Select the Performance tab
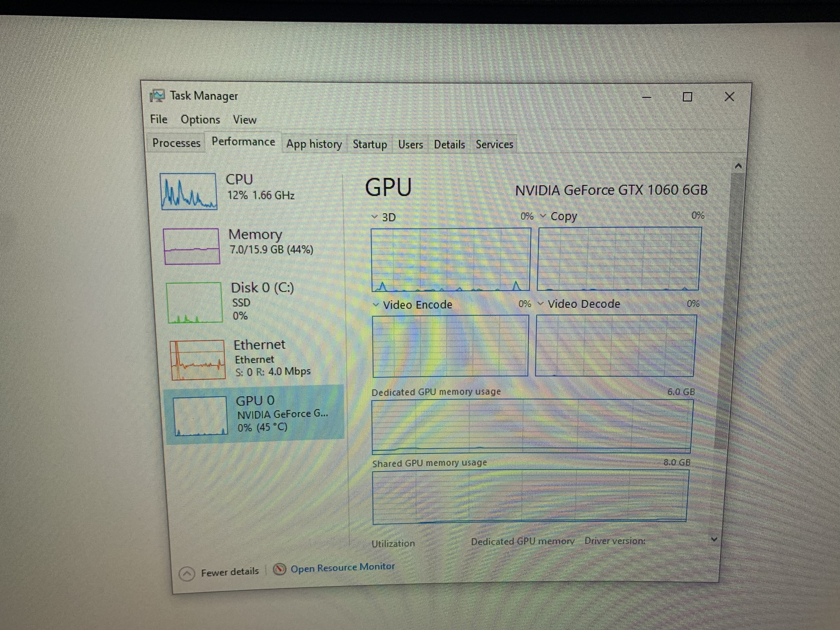Viewport: 840px width, 630px height. click(x=243, y=142)
